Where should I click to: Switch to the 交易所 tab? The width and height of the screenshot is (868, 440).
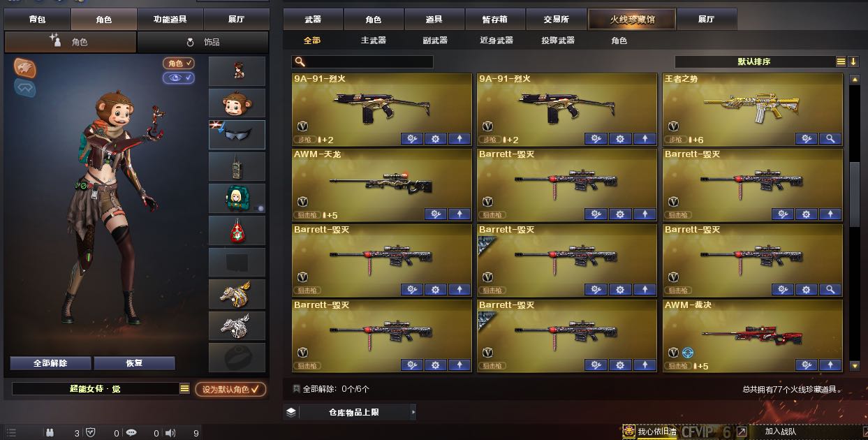point(557,19)
